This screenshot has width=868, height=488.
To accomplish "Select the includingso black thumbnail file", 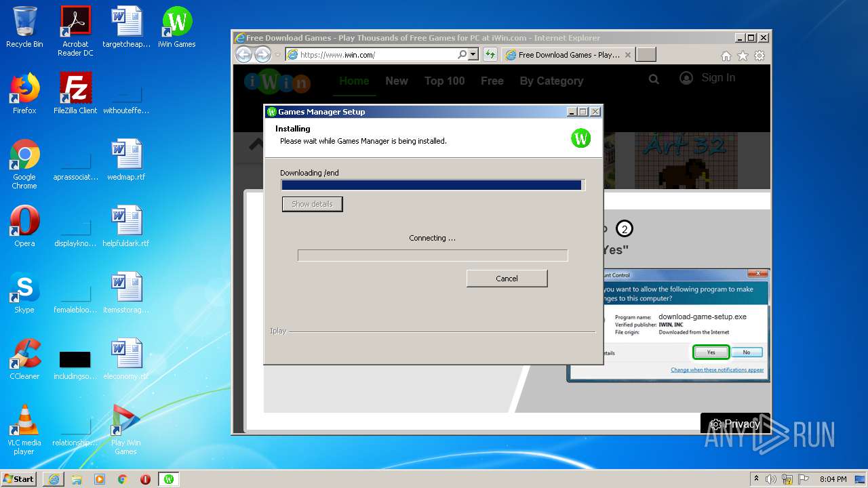I will [75, 365].
